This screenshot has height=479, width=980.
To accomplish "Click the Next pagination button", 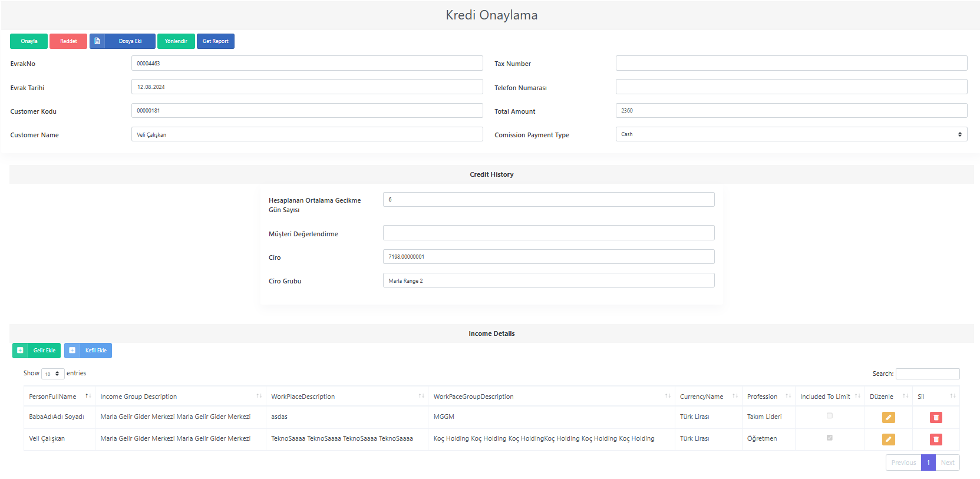I will pyautogui.click(x=948, y=463).
